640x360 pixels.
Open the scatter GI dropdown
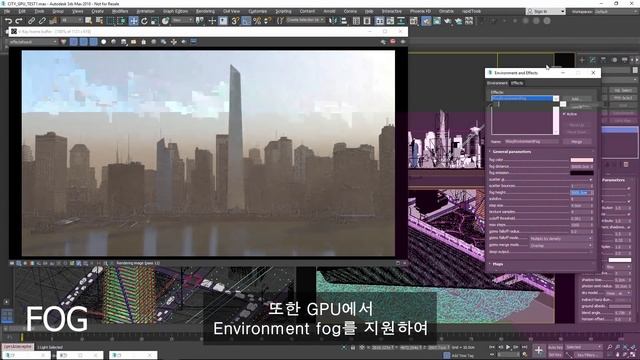590,180
